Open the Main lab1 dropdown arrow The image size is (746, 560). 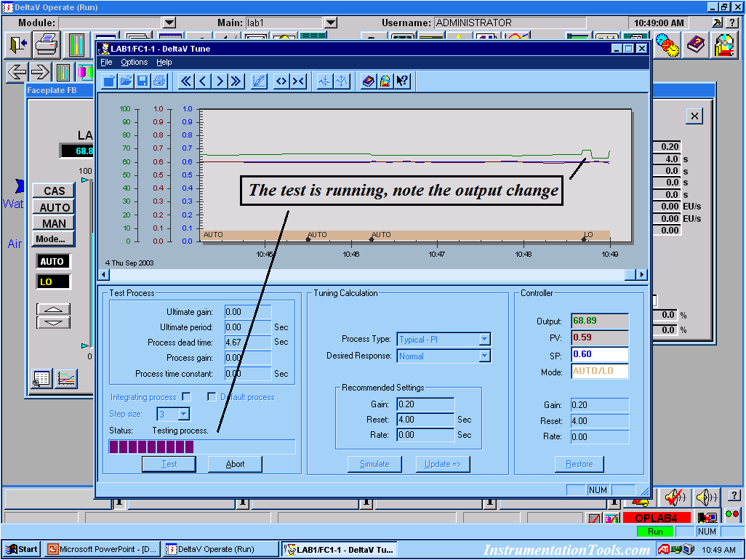pos(331,23)
